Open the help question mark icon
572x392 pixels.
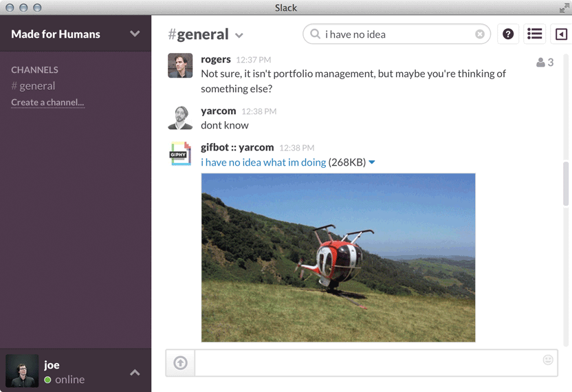tap(508, 34)
